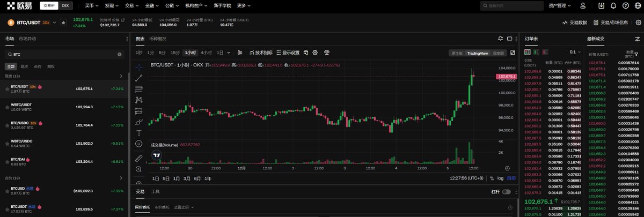
Task: Toggle log scale on chart
Action: (500, 178)
